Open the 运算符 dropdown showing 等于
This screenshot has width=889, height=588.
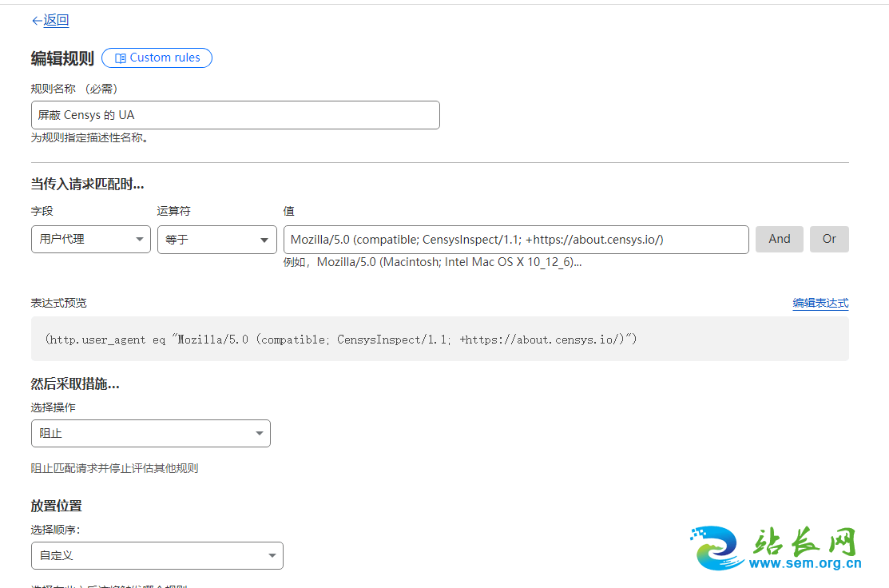[x=217, y=240]
